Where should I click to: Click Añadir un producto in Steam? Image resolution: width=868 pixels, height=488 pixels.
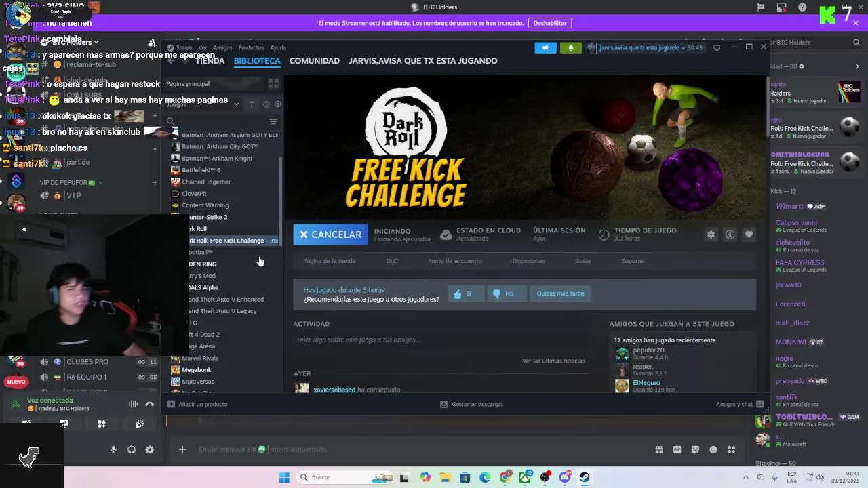coord(197,404)
